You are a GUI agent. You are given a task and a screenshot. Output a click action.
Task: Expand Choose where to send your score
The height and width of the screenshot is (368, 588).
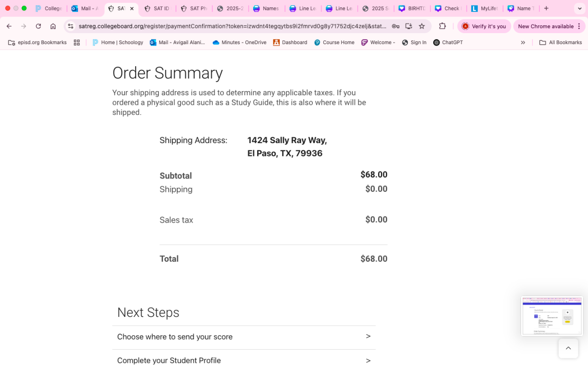click(244, 337)
